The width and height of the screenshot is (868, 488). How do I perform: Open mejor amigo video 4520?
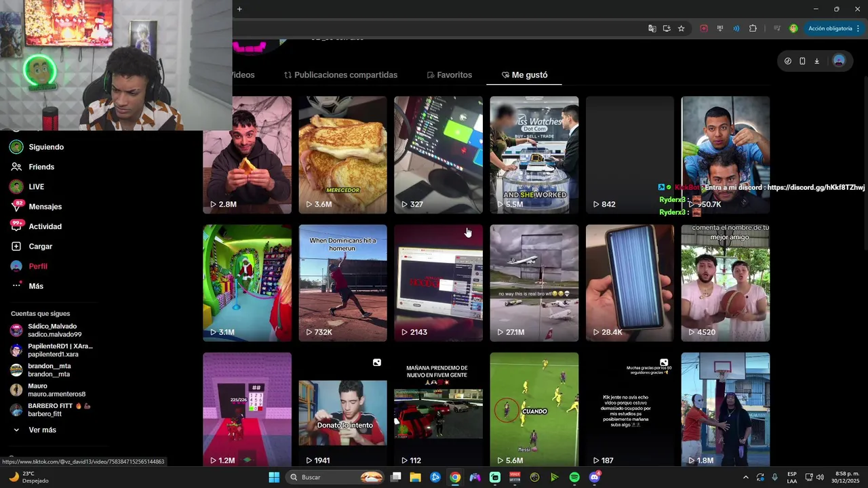pos(726,283)
